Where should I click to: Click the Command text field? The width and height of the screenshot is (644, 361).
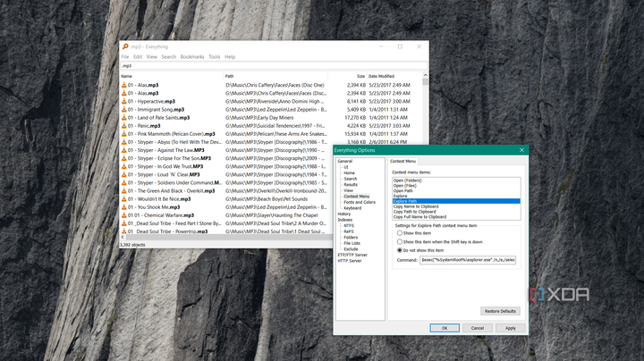pyautogui.click(x=468, y=260)
